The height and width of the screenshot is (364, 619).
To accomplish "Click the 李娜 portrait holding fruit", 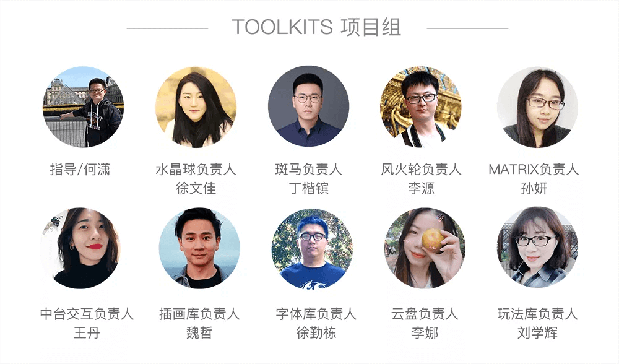I will pyautogui.click(x=425, y=248).
